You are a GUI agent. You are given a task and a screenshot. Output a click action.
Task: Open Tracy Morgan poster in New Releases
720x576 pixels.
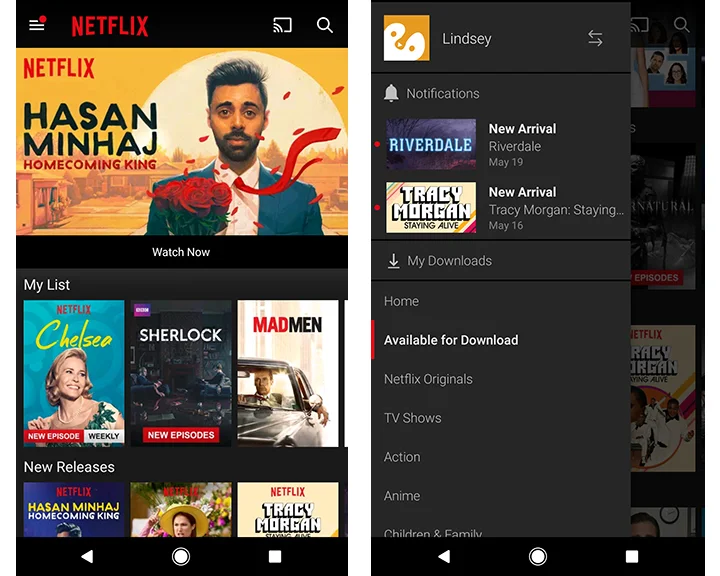pos(288,509)
